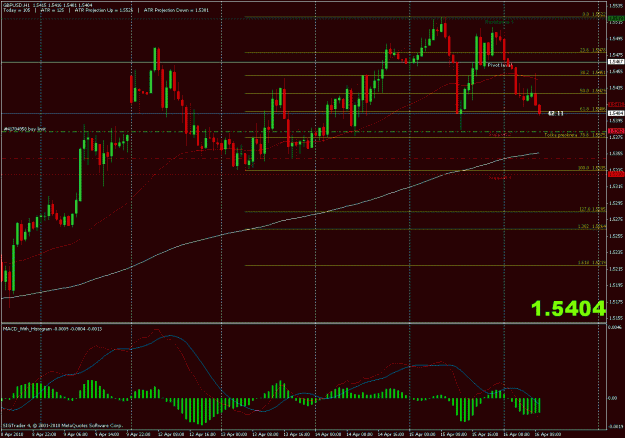Click the 'buy limit' pending order label

[25, 129]
